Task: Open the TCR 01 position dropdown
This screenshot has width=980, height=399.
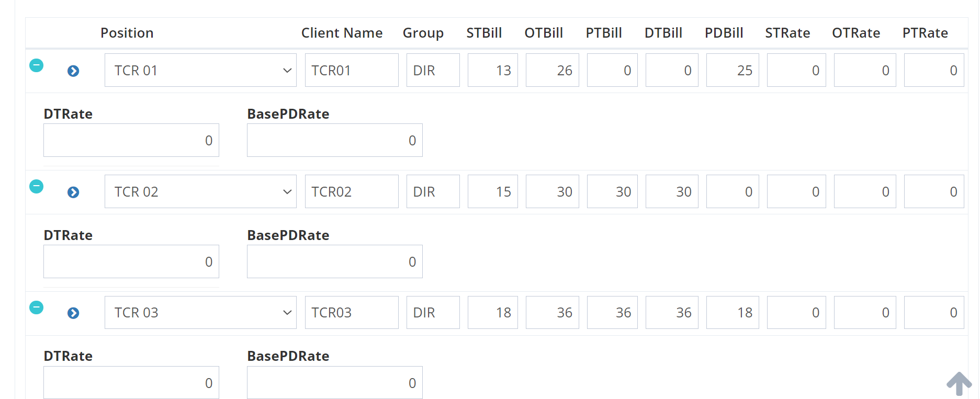Action: pos(200,70)
